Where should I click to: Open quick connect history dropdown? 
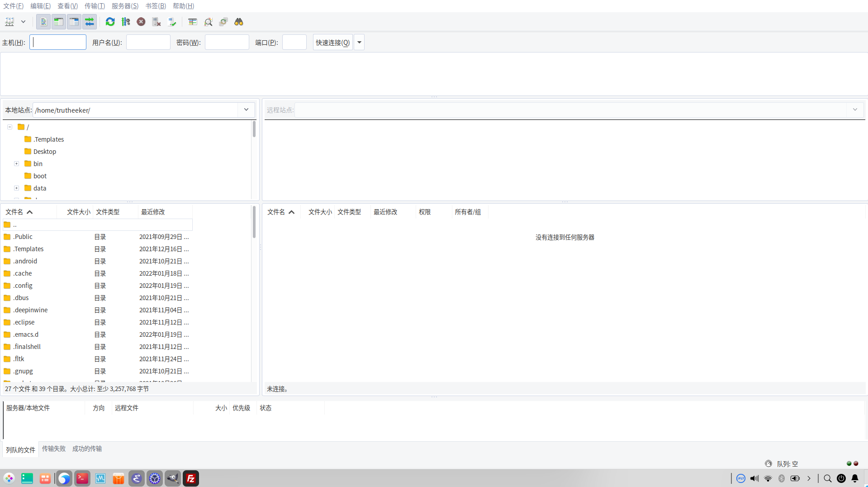(359, 42)
